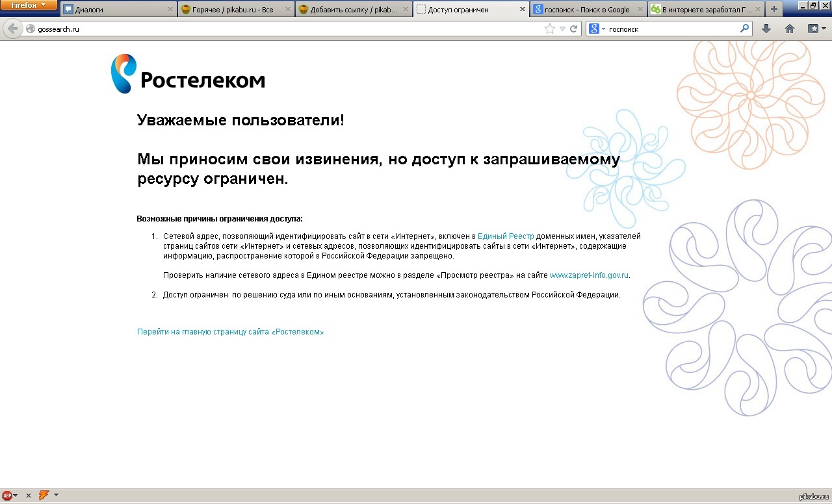The image size is (832, 504).
Task: Close the Доступ ограничен tab
Action: [523, 10]
